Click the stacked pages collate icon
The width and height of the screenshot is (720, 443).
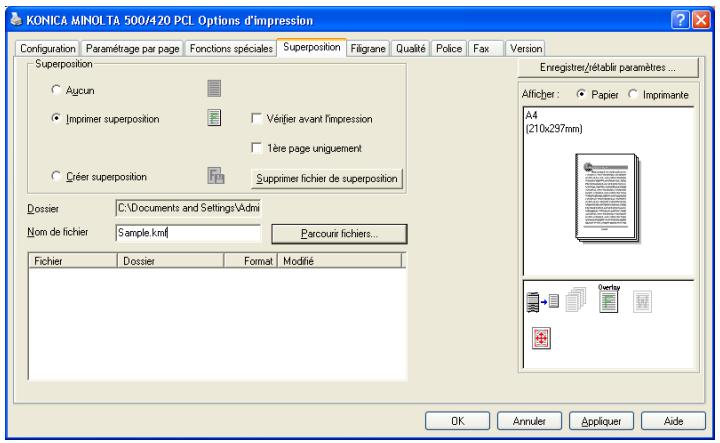tap(576, 299)
